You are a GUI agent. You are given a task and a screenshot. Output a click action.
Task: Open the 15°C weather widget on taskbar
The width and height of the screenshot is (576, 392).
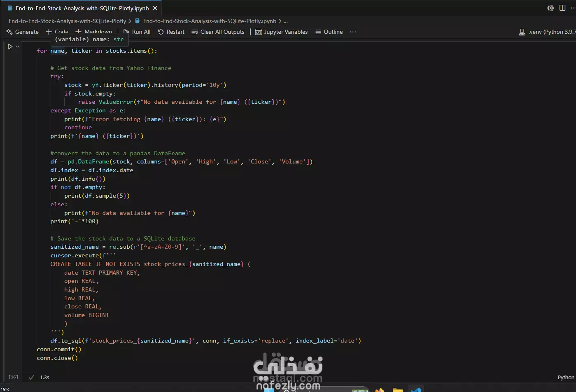click(x=6, y=389)
